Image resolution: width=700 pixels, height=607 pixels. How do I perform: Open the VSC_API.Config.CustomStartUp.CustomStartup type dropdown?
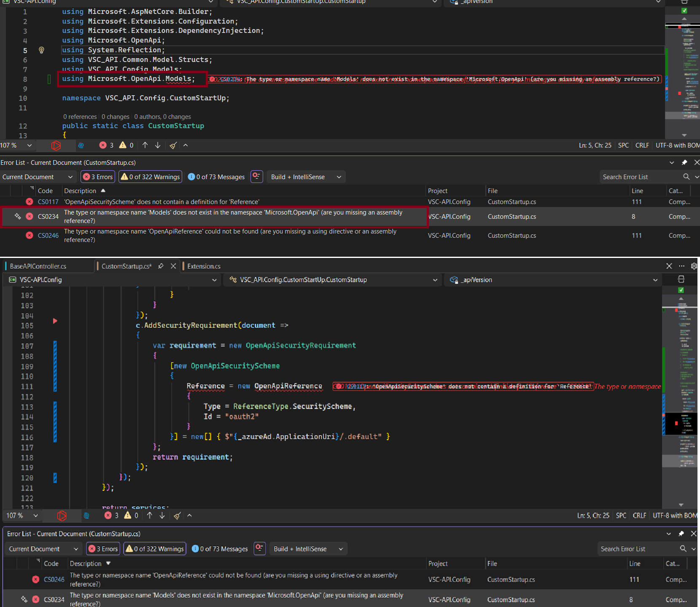333,279
